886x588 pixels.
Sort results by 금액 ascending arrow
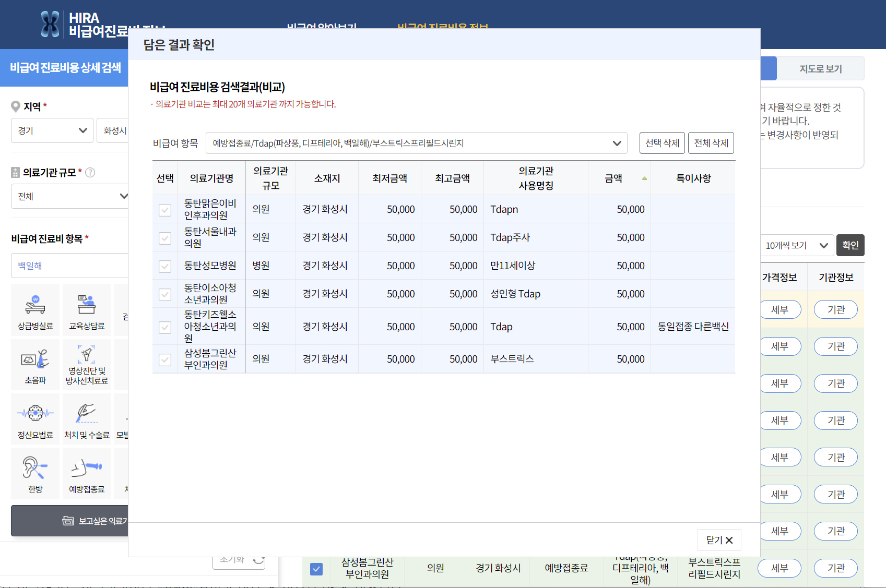[644, 178]
